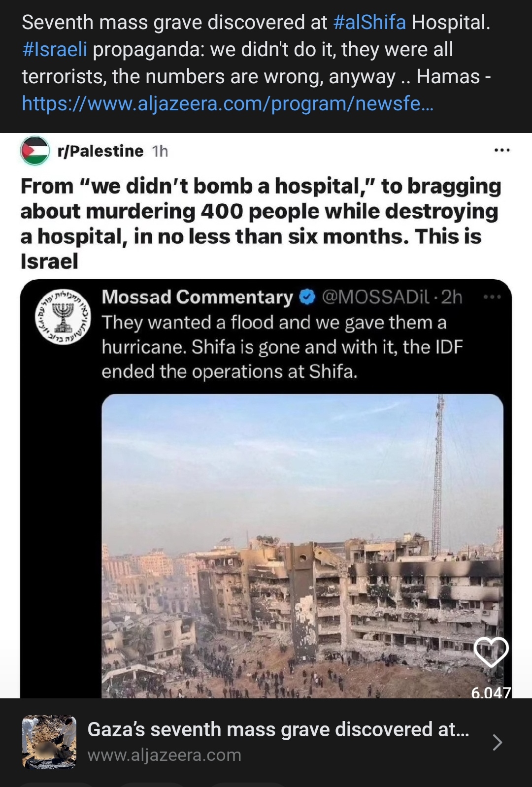Screen dimensions: 532x787
Task: Open the #alShifa hashtag
Action: 369,23
